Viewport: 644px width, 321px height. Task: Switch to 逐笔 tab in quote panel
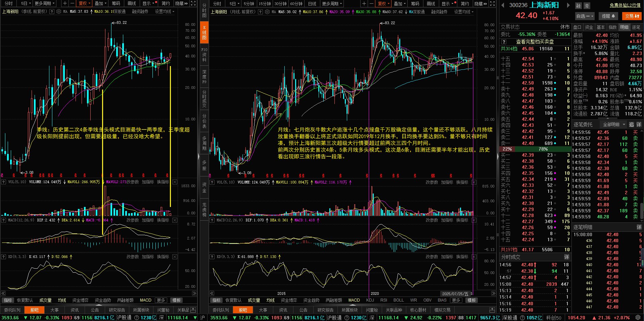pyautogui.click(x=636, y=27)
